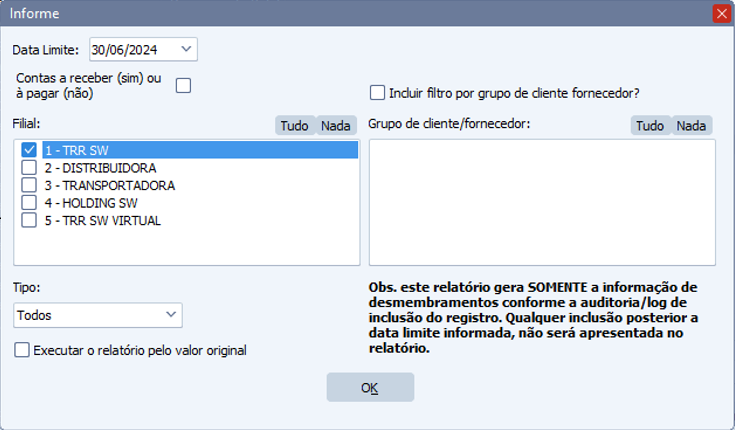Open the Data Limite date dropdown arrow
Image resolution: width=735 pixels, height=430 pixels.
[186, 49]
